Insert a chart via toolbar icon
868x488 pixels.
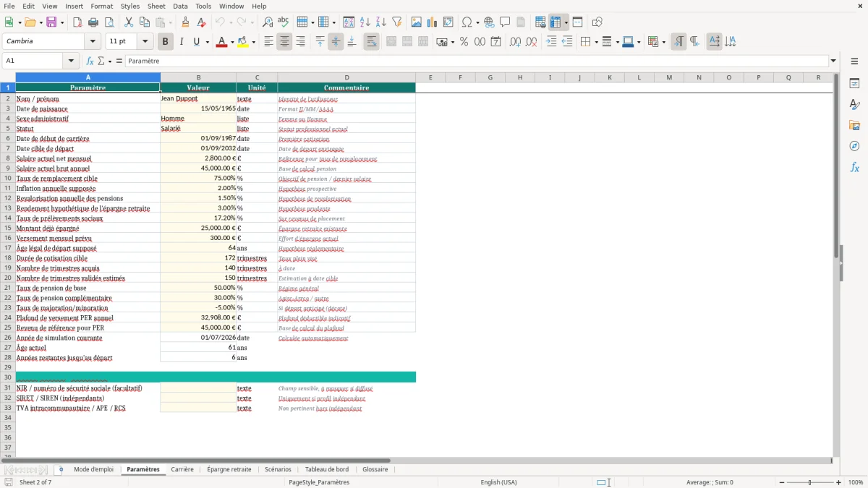(x=432, y=22)
